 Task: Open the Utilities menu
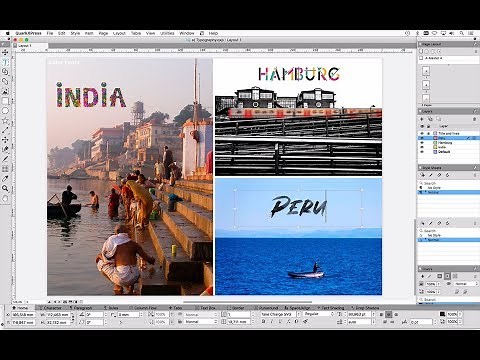(167, 33)
